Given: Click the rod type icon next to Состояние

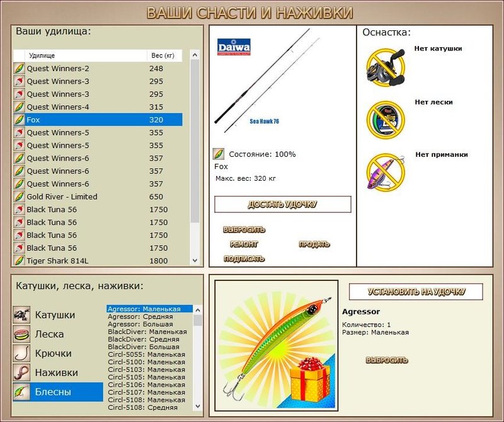Looking at the screenshot, I should (x=219, y=154).
